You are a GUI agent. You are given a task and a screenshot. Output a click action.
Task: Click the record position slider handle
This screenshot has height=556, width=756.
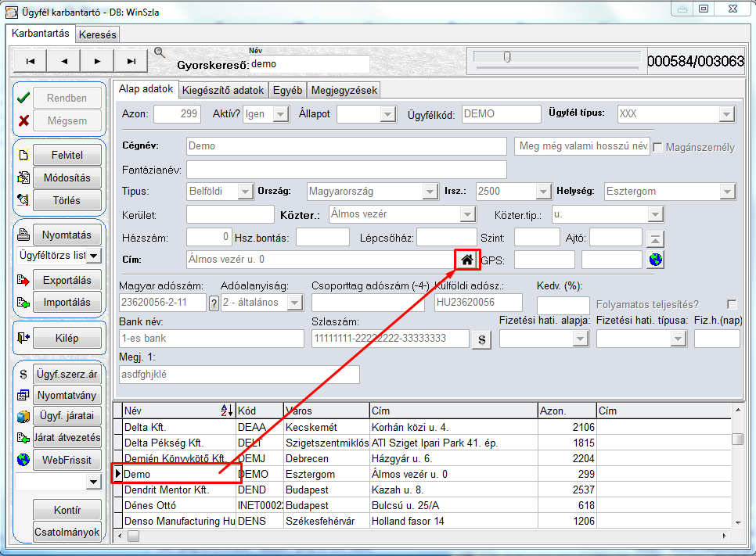[507, 57]
